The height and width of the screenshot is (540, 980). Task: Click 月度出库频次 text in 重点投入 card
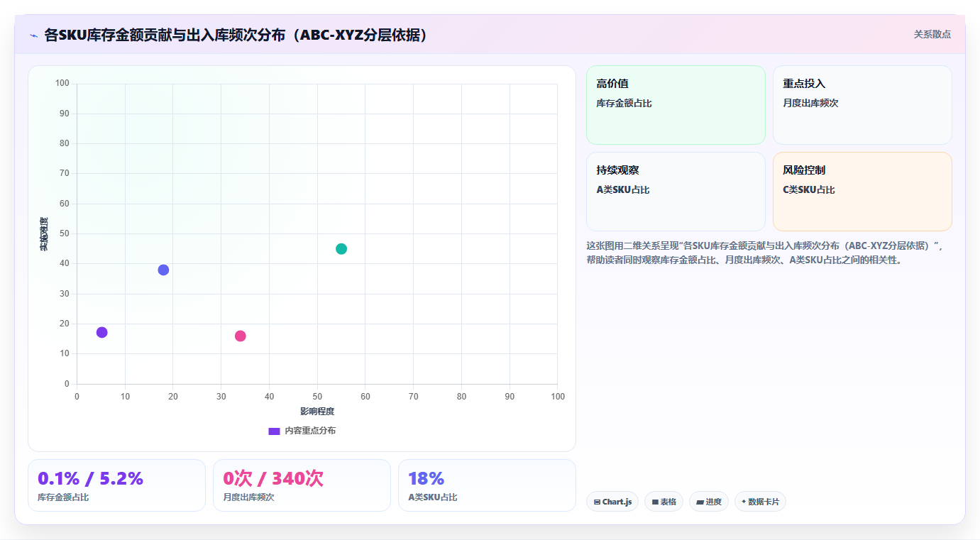[810, 104]
